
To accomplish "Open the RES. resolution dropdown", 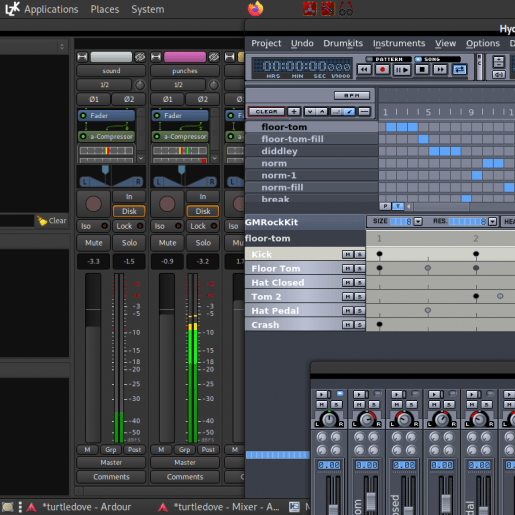I will 492,221.
